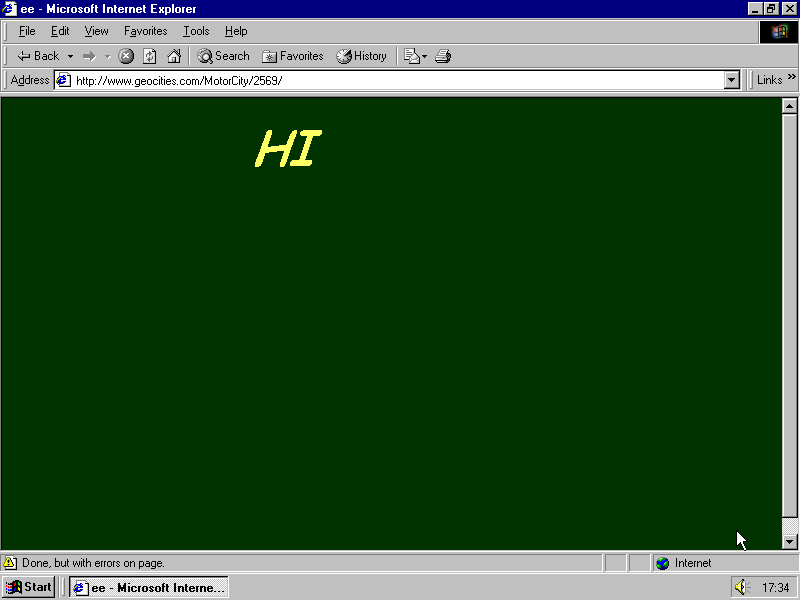Open the File menu
Screen dimensions: 800x600
[x=27, y=31]
